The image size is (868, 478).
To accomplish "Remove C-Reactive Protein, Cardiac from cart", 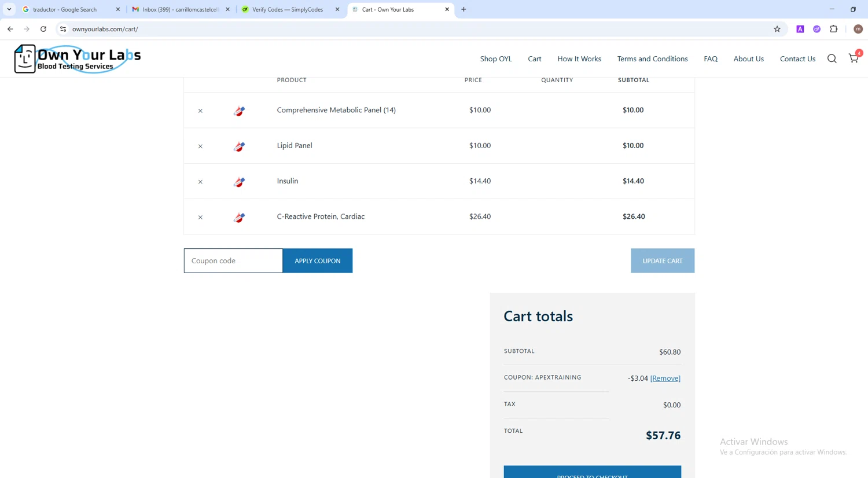I will coord(200,218).
